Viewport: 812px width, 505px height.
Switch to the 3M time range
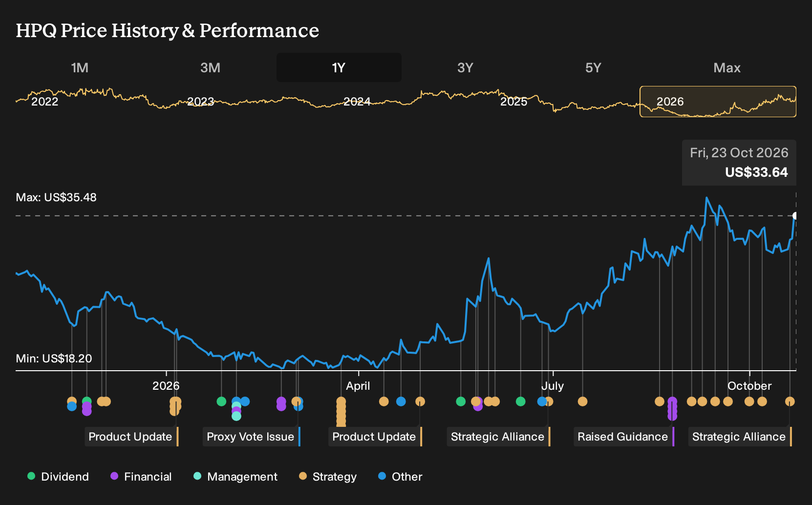[x=210, y=67]
